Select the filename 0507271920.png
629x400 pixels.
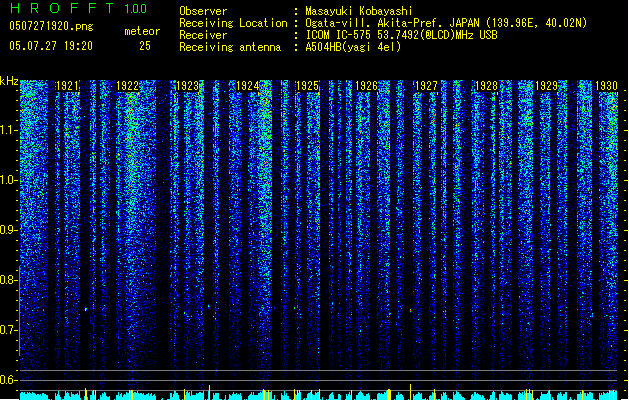point(51,26)
